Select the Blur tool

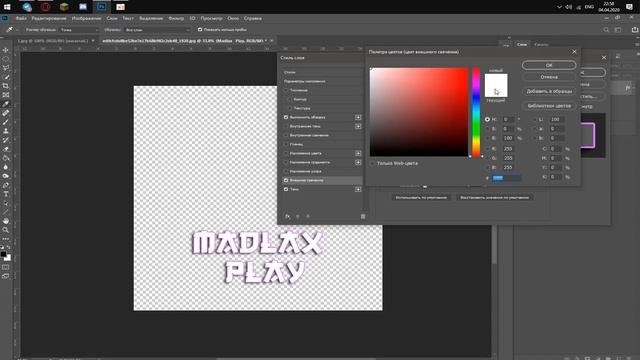click(x=6, y=167)
